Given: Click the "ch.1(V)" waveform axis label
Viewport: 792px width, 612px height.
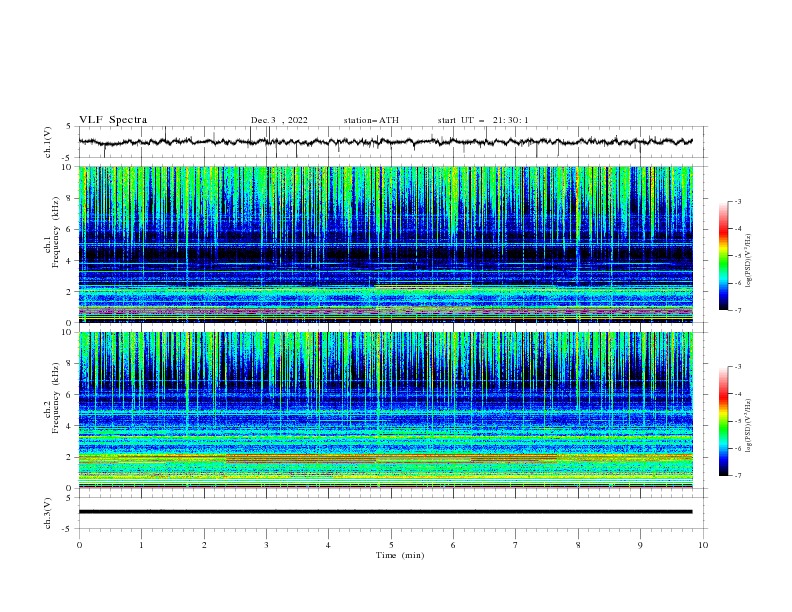Looking at the screenshot, I should point(48,142).
